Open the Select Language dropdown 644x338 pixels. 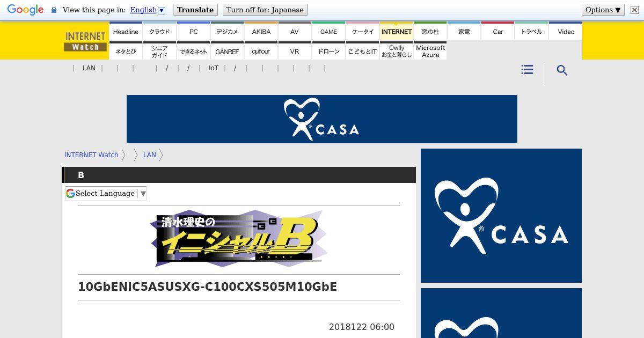(x=106, y=193)
